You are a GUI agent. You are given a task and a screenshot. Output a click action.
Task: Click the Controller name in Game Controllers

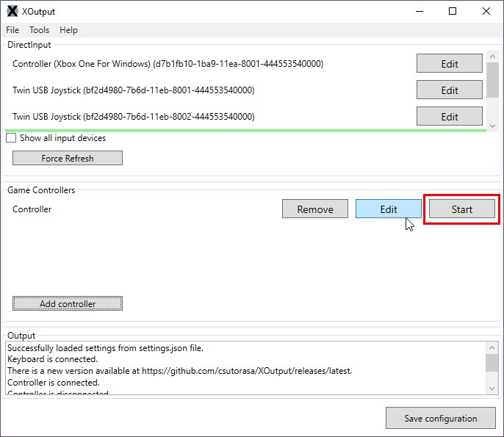32,209
